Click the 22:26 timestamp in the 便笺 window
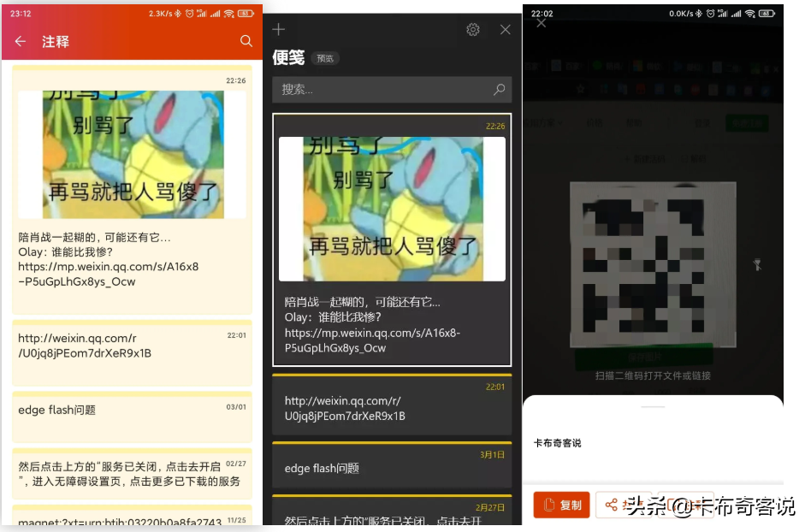 pyautogui.click(x=495, y=126)
